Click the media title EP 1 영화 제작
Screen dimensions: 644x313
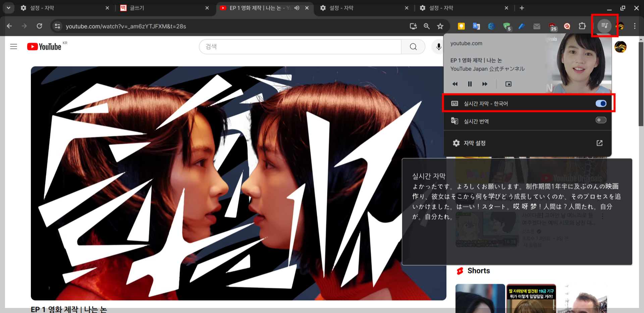[x=476, y=60]
